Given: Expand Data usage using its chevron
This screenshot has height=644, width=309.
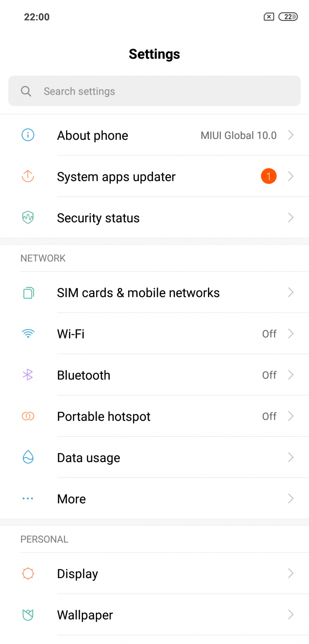Looking at the screenshot, I should [x=291, y=458].
